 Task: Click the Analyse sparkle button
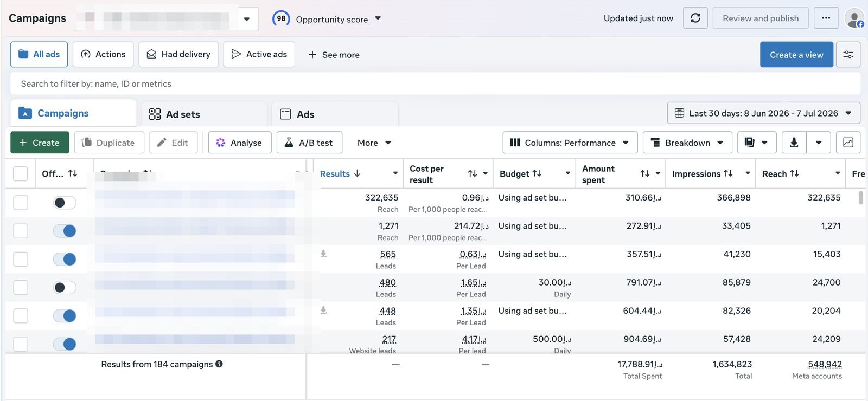(x=240, y=143)
